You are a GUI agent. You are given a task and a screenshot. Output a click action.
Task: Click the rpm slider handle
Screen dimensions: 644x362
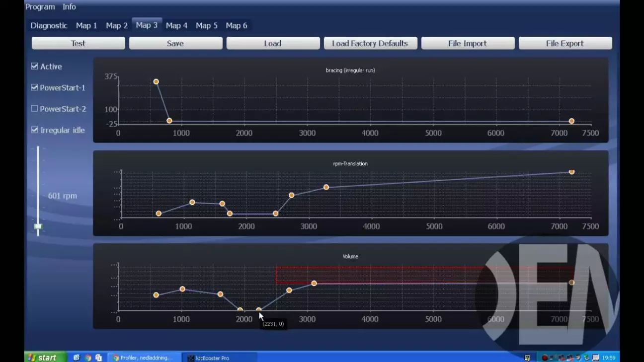click(x=38, y=226)
